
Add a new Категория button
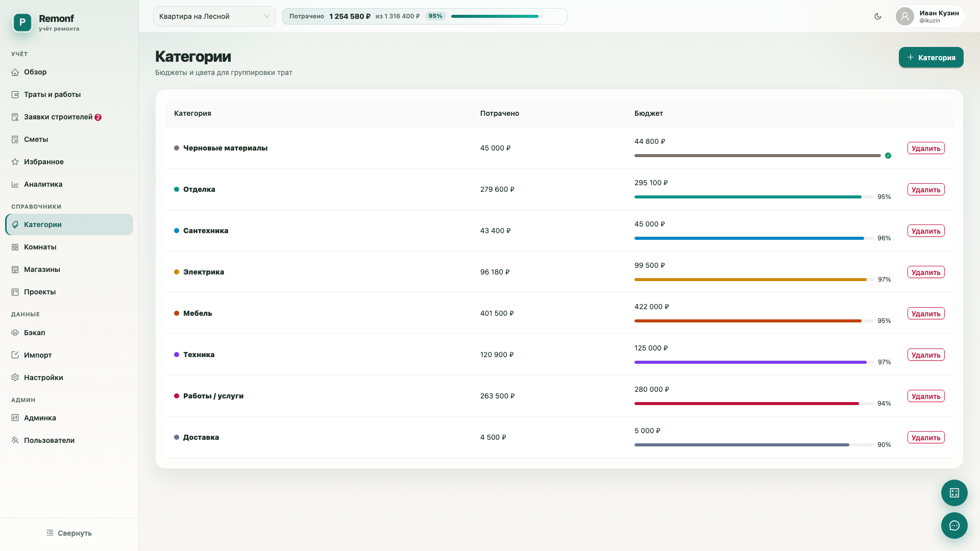931,57
